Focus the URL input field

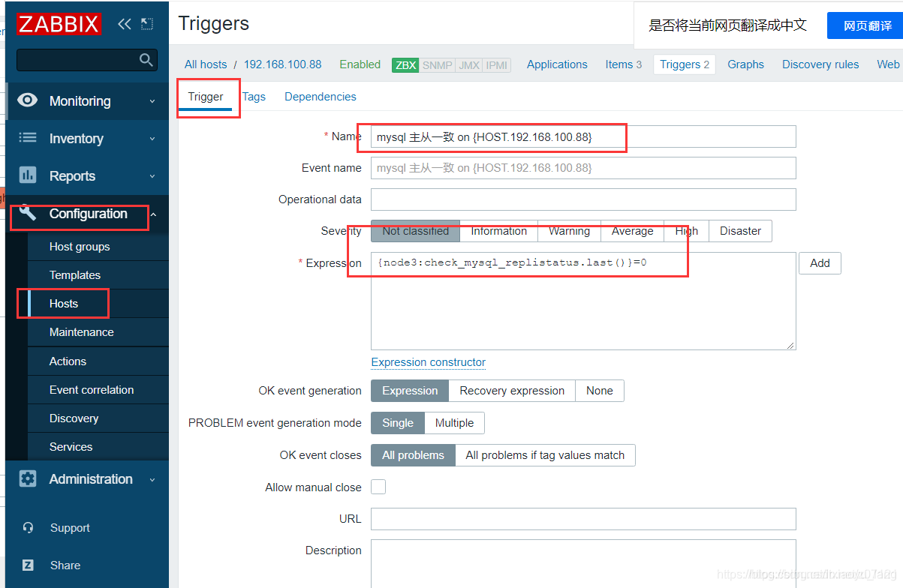point(583,519)
